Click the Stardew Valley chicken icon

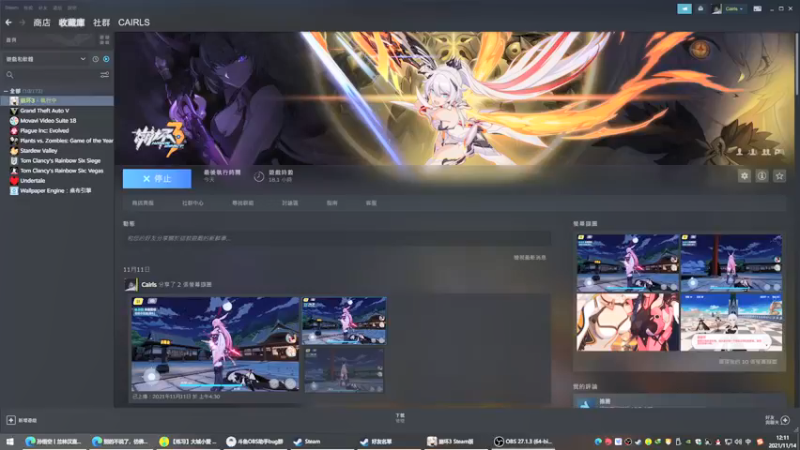point(14,151)
